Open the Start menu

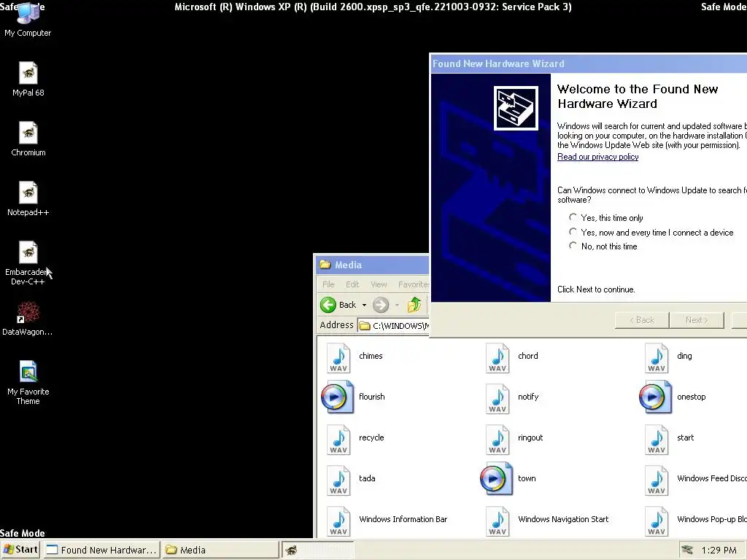click(21, 550)
